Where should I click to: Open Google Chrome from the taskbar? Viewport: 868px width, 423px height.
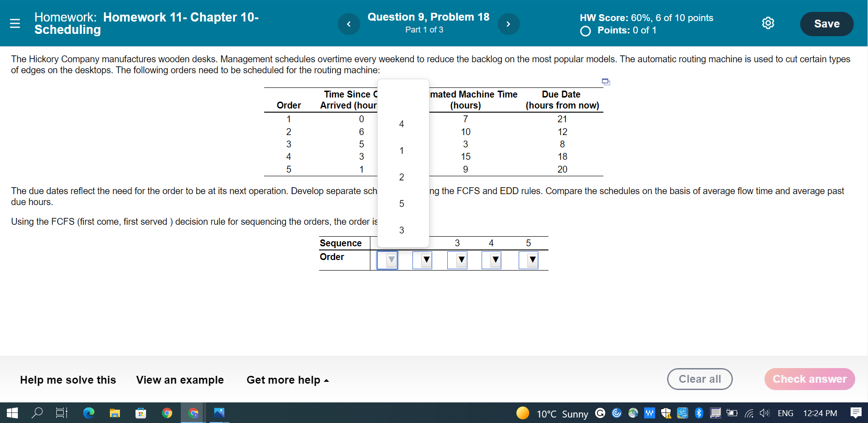(167, 413)
